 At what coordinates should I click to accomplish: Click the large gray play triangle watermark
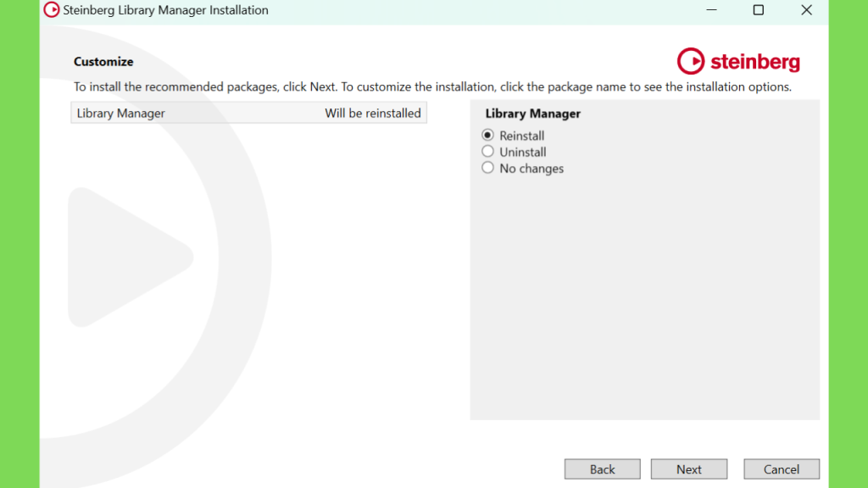(131, 258)
